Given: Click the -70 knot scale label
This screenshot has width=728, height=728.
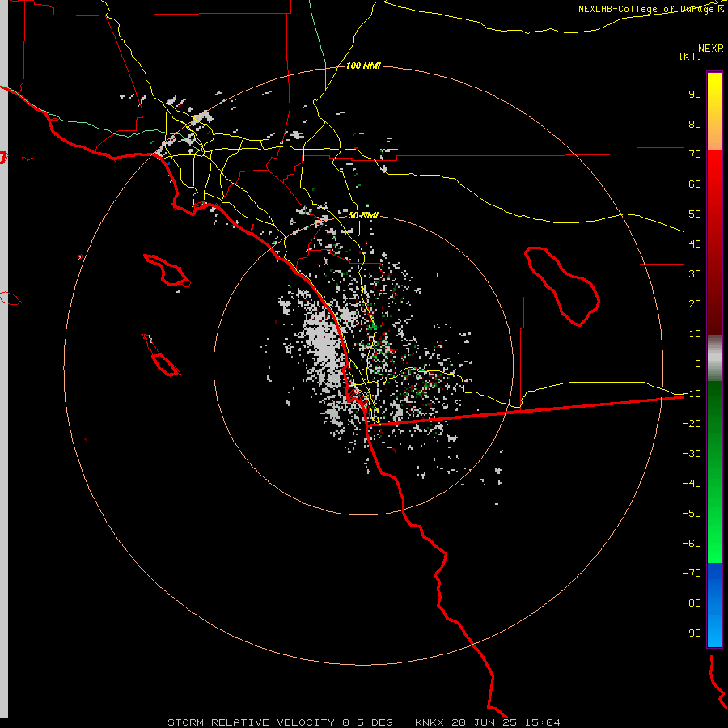Looking at the screenshot, I should (692, 573).
